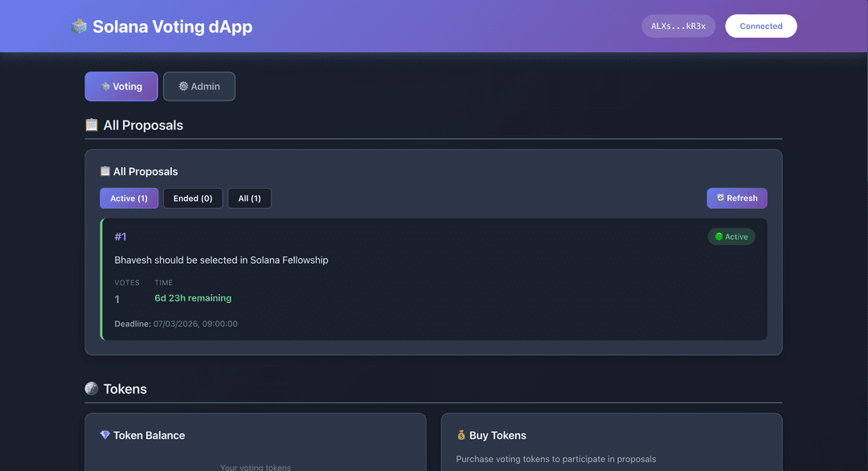Click the ballot box icon in the header

79,26
